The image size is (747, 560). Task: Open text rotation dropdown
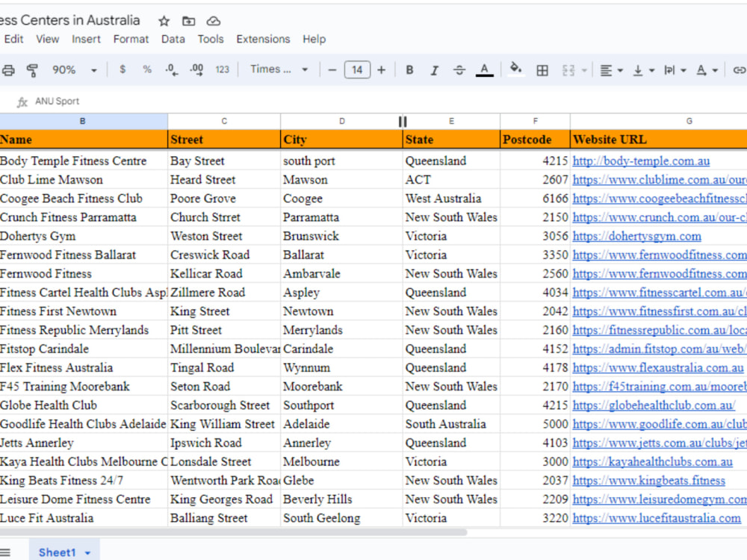coord(707,70)
